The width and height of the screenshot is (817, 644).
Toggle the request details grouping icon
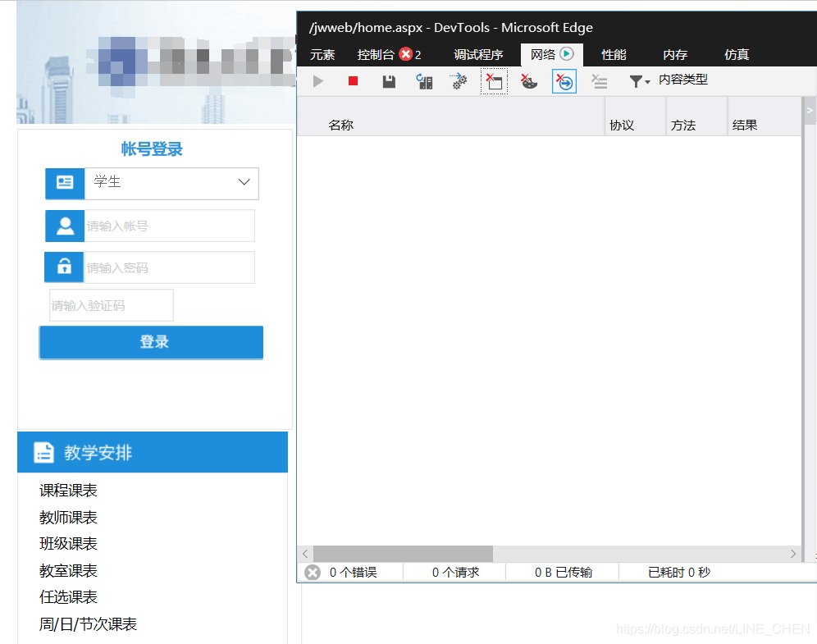coord(599,81)
